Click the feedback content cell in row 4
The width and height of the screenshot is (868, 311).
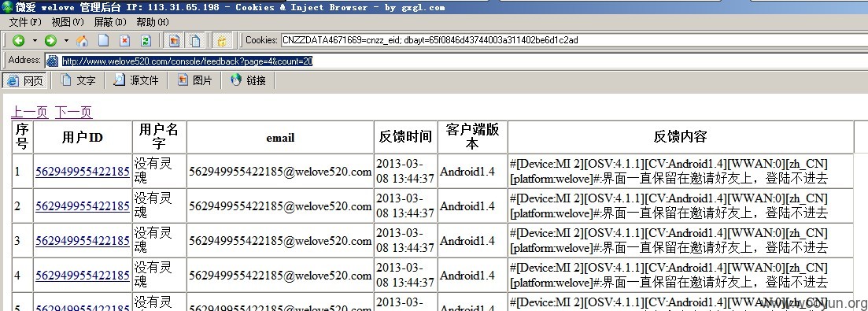pyautogui.click(x=681, y=275)
